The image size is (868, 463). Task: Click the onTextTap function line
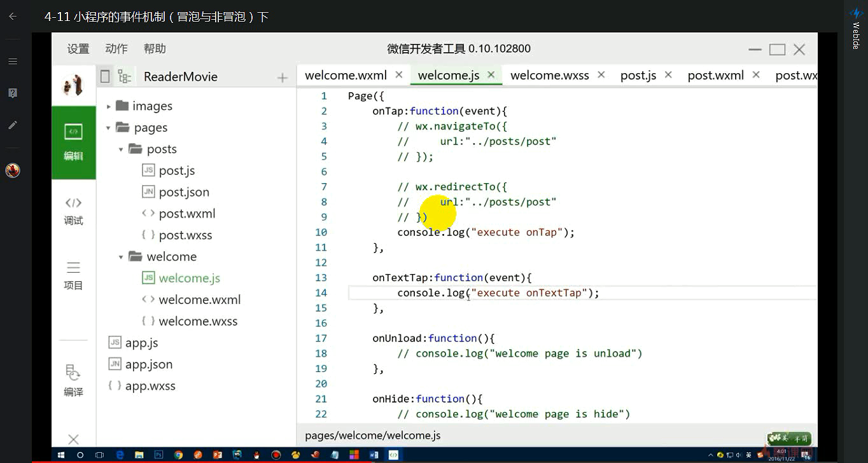pos(452,278)
